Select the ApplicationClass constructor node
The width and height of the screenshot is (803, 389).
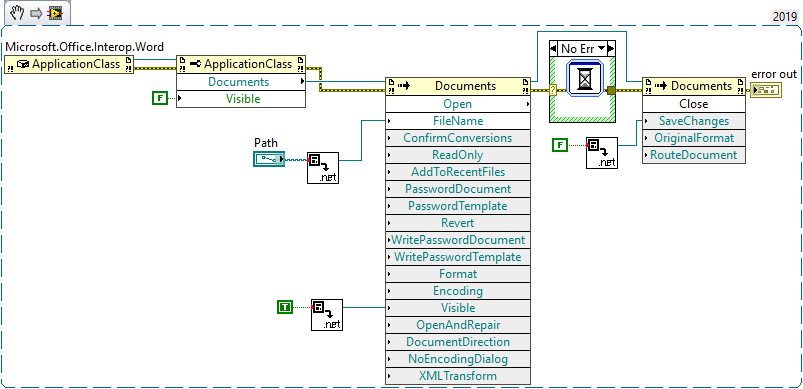[x=69, y=64]
